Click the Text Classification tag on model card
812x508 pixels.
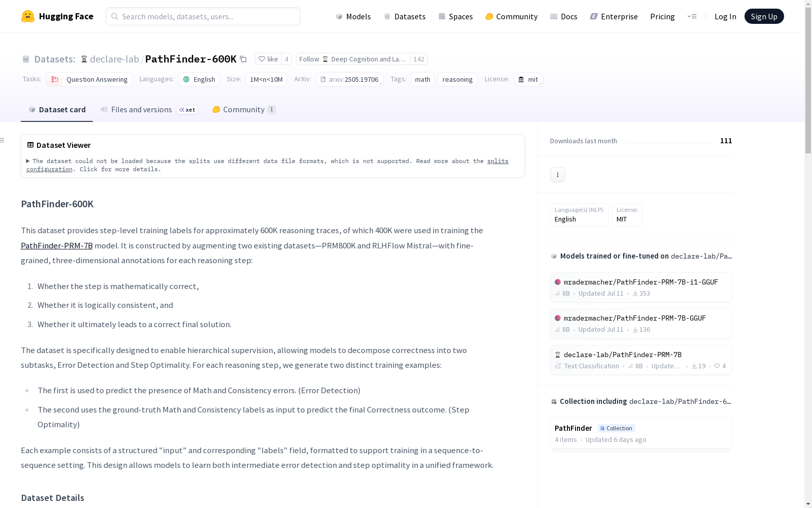point(587,366)
